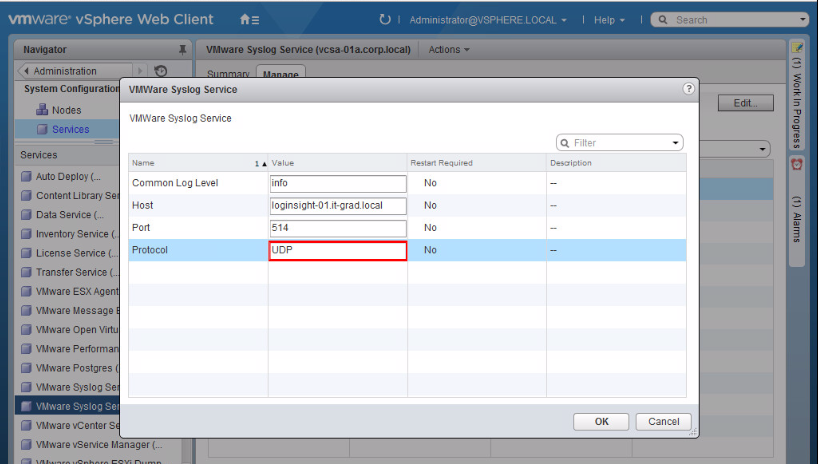Image resolution: width=818 pixels, height=464 pixels.
Task: Click the OK button
Action: point(601,422)
